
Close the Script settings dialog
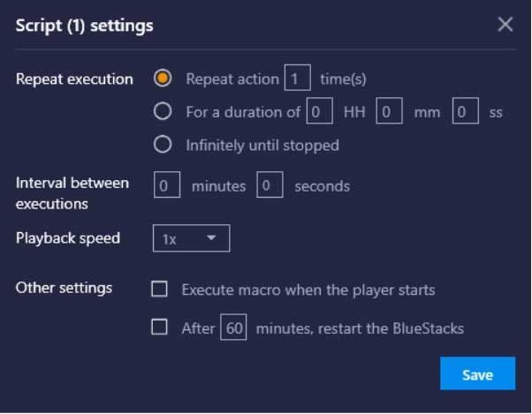pyautogui.click(x=505, y=25)
